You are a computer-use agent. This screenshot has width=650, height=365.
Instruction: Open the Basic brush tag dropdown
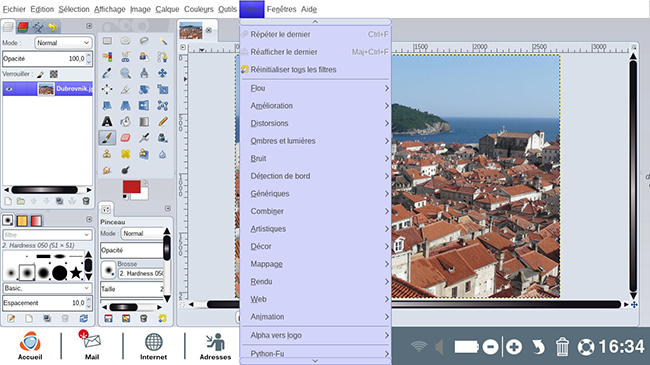47,288
